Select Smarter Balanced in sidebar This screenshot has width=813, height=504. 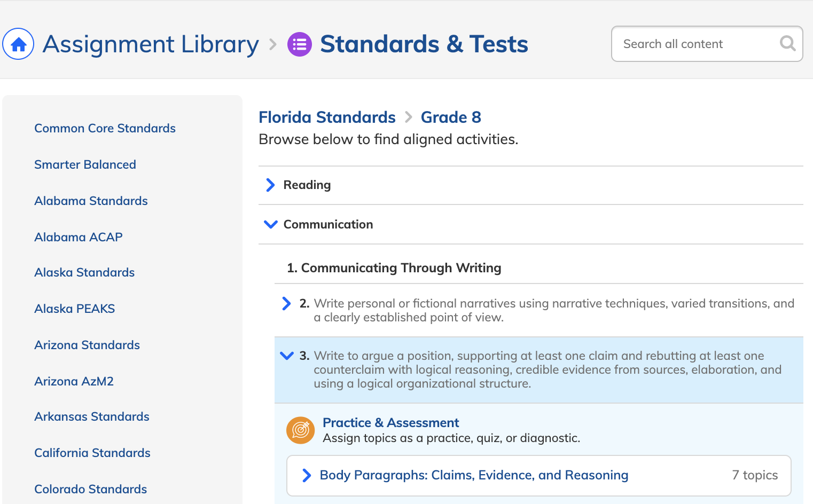(85, 164)
